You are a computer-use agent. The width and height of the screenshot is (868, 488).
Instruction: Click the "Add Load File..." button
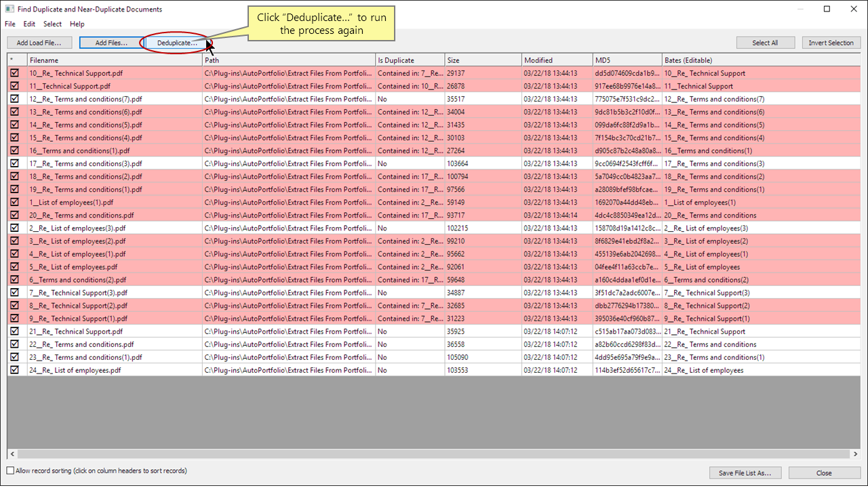pos(39,42)
